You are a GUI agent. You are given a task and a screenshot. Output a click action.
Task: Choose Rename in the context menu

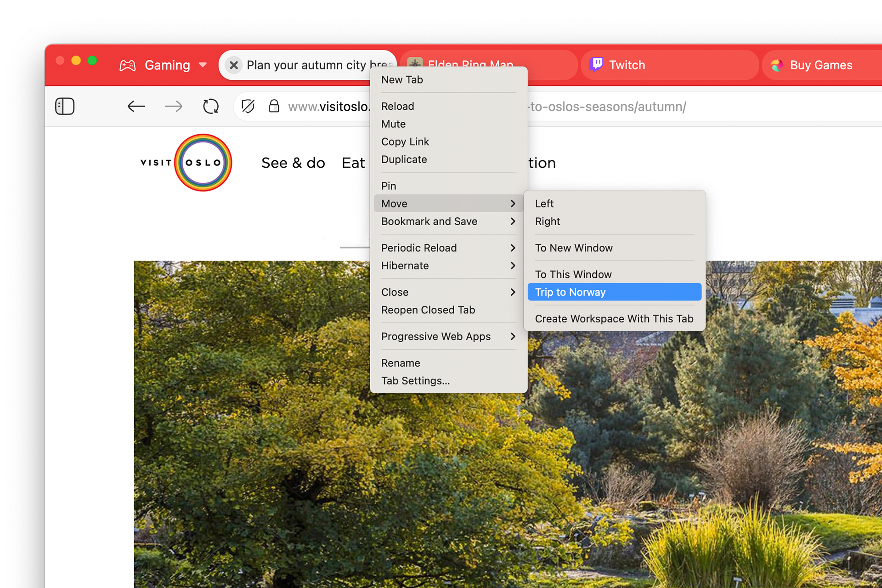point(448,363)
